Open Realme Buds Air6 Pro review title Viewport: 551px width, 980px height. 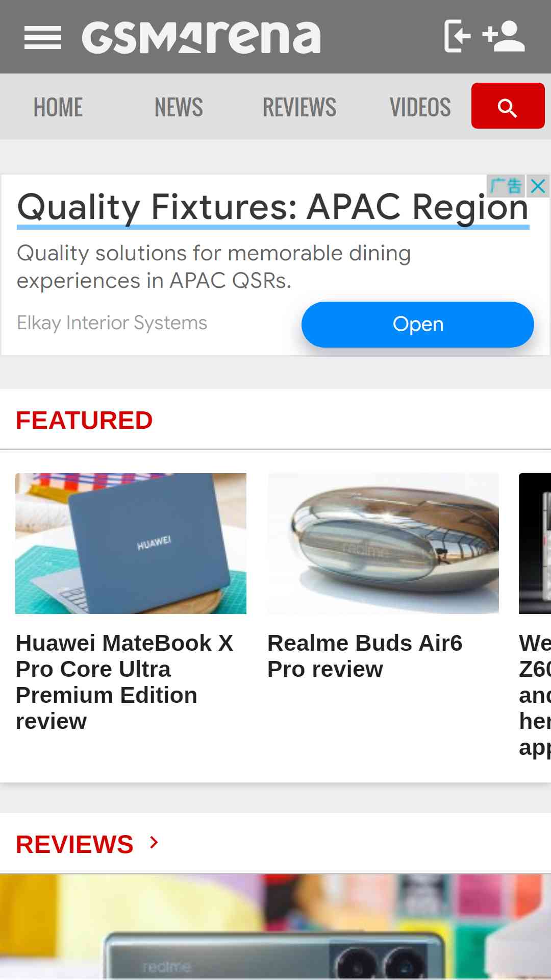(x=365, y=656)
